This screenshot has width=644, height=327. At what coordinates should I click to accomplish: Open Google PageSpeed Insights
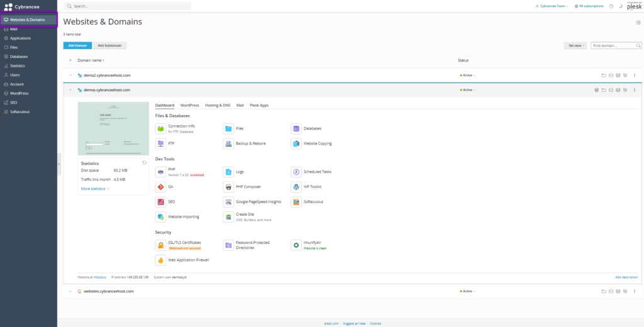point(228,202)
